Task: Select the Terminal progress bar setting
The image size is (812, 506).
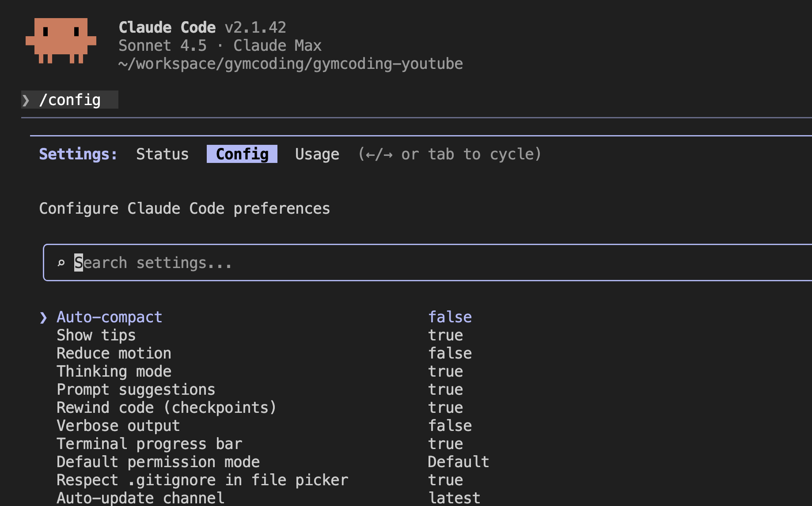Action: pos(149,444)
